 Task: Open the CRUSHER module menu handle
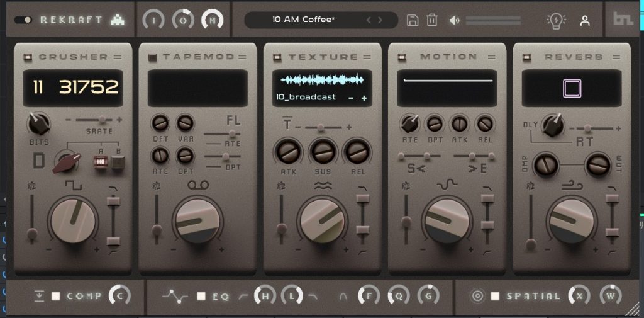coord(118,57)
